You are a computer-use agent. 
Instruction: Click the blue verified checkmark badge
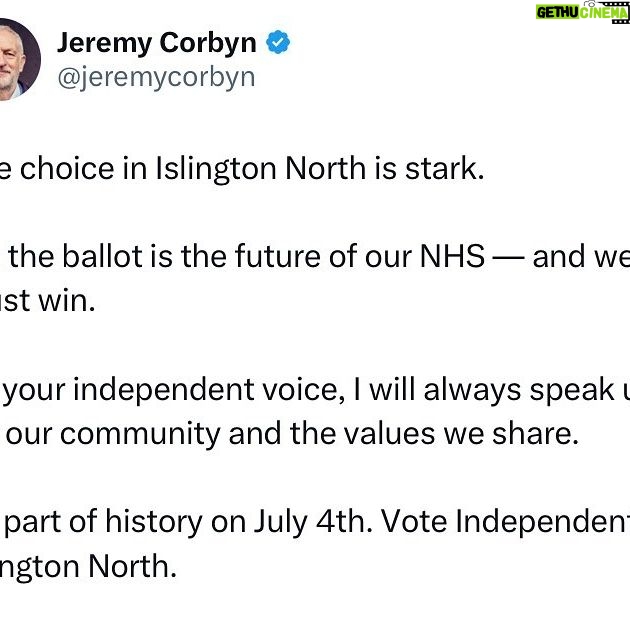[x=278, y=42]
